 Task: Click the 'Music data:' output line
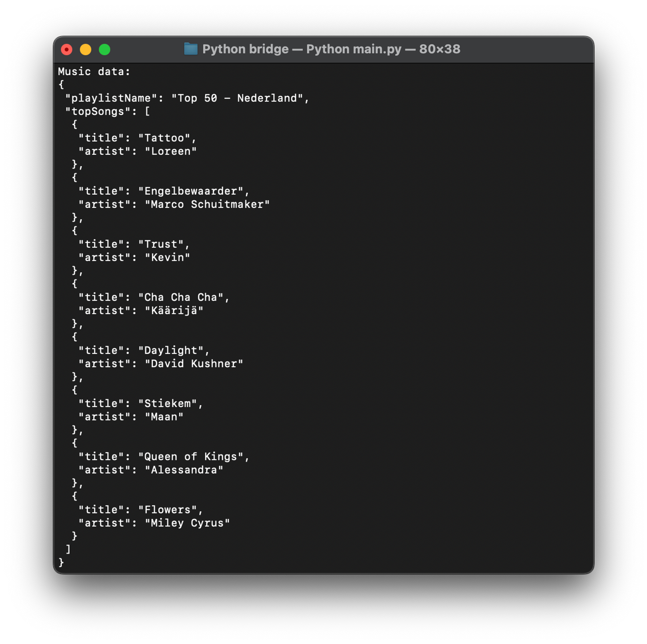94,71
